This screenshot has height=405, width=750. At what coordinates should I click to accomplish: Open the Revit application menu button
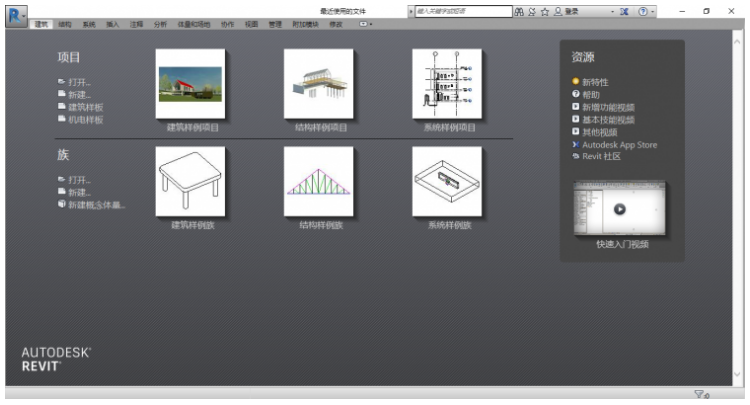click(x=14, y=12)
